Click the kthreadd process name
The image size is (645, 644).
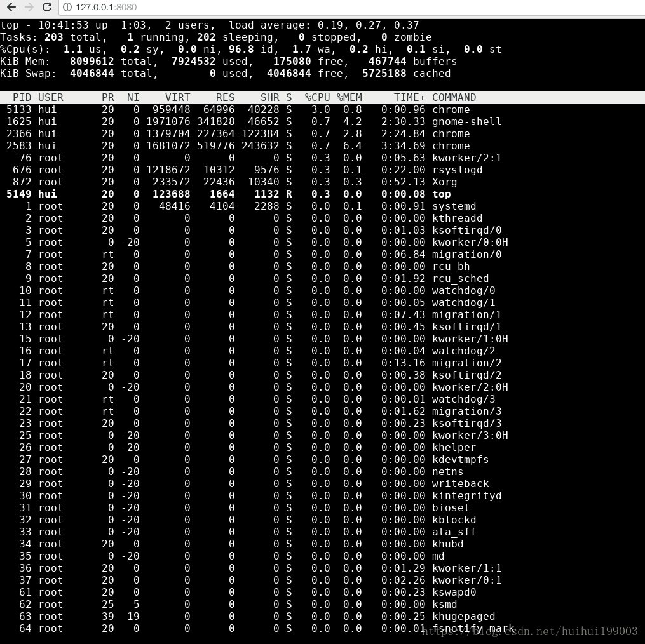(x=458, y=218)
